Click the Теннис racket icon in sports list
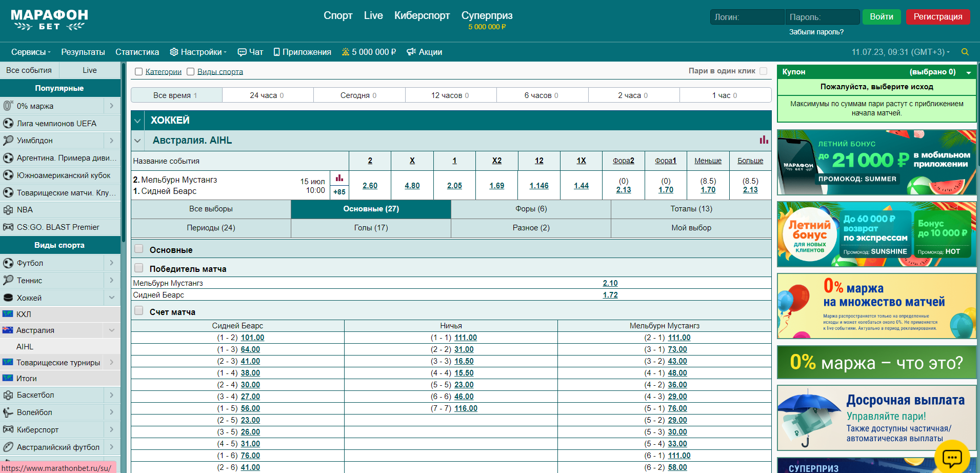 click(x=8, y=280)
